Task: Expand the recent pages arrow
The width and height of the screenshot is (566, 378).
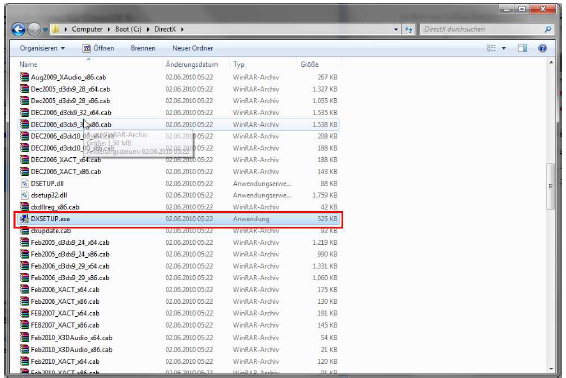Action: tap(45, 30)
